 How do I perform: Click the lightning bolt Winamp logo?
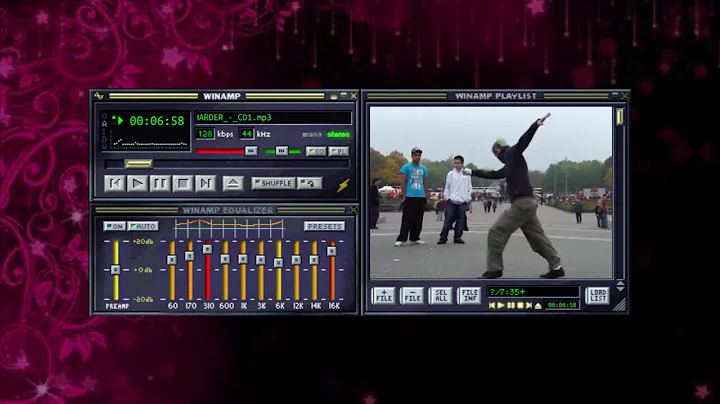pos(343,185)
